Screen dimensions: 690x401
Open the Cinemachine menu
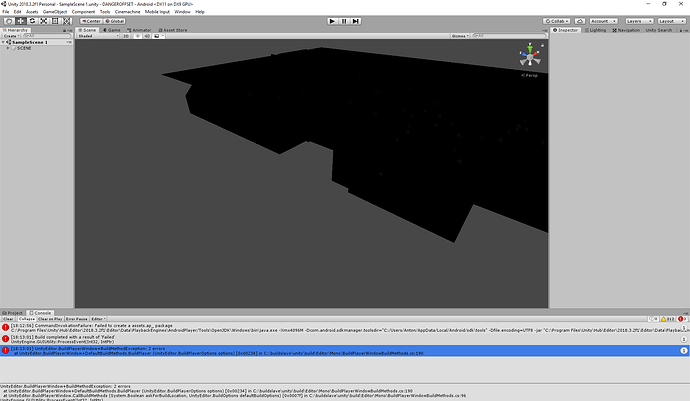coord(128,12)
